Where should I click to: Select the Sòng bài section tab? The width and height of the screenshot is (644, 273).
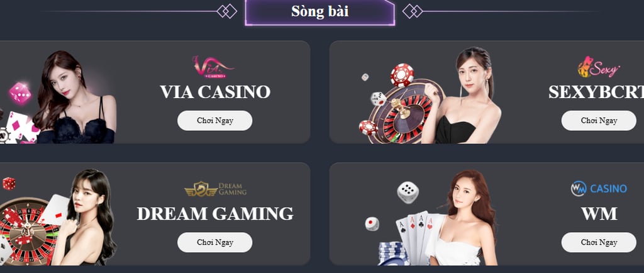coord(320,12)
